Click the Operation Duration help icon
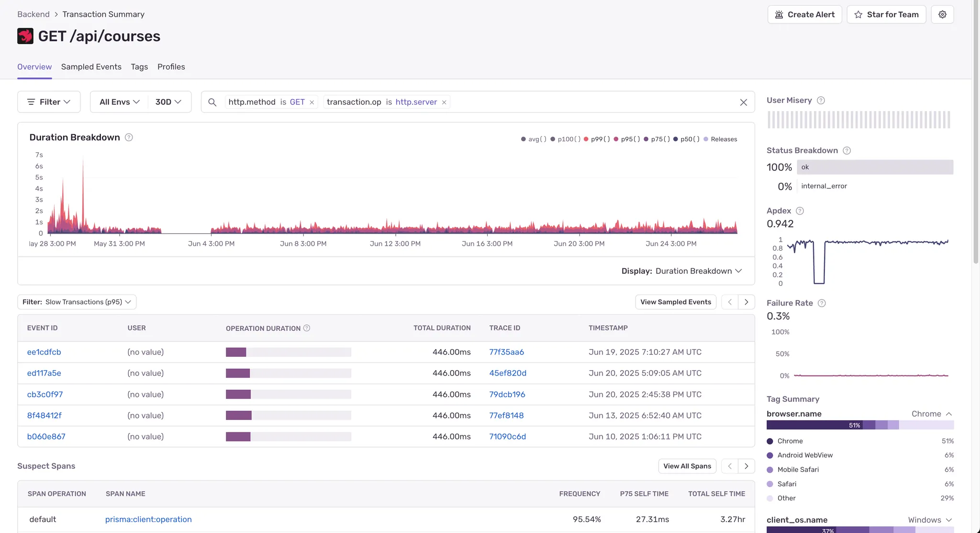980x533 pixels. coord(307,328)
